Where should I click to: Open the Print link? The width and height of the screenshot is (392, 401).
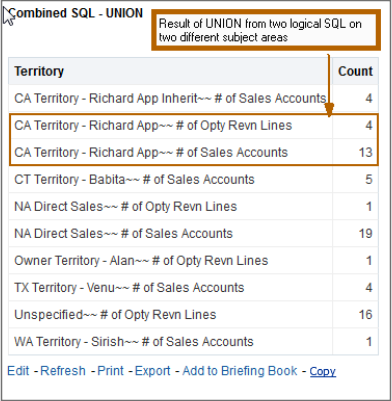[x=110, y=371]
